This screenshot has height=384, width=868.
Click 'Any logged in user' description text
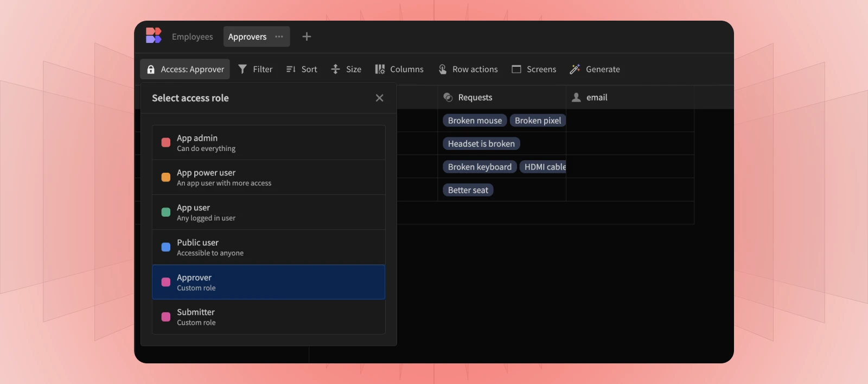206,218
